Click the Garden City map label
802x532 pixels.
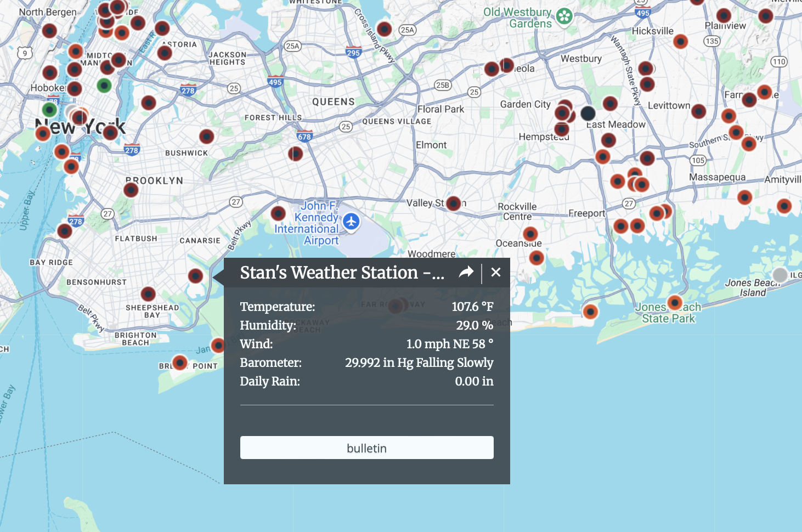pos(526,104)
